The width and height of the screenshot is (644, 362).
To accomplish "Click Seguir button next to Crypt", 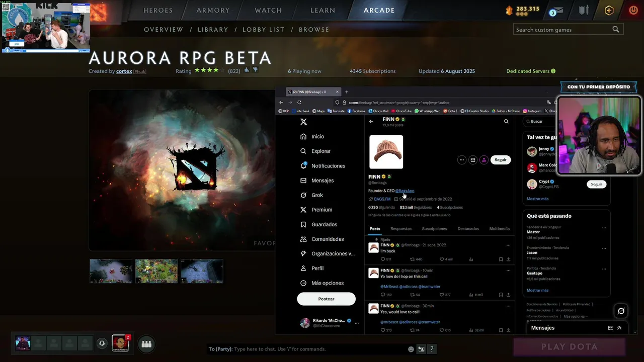I will click(x=596, y=185).
